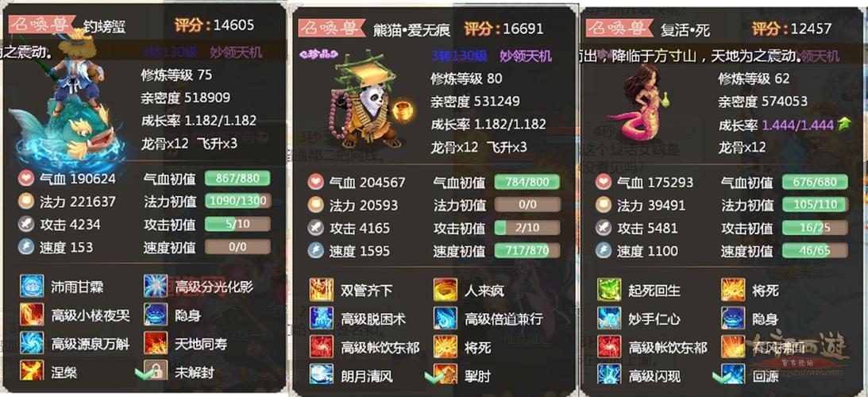Click the 气血初值 867/880 progress bar
The height and width of the screenshot is (397, 868).
tap(237, 179)
